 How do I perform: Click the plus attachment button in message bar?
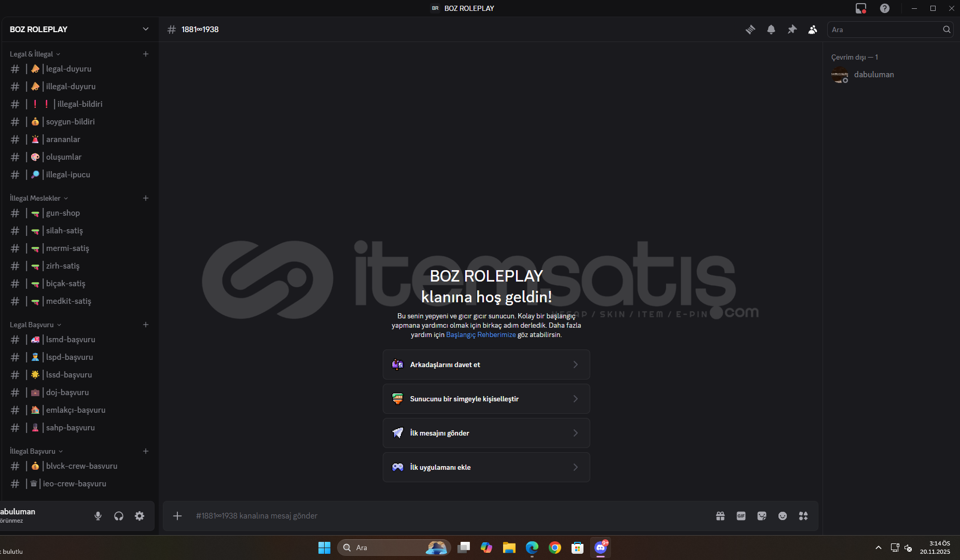pyautogui.click(x=177, y=516)
